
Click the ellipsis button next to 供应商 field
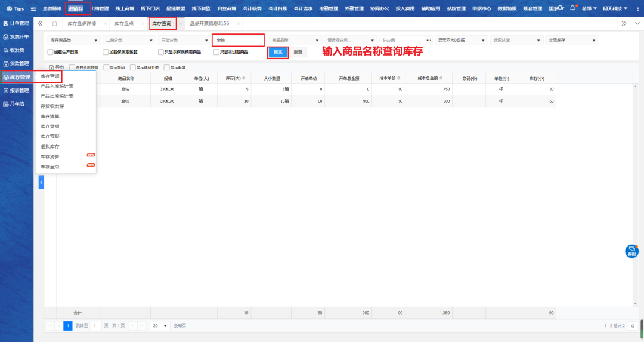click(x=428, y=40)
